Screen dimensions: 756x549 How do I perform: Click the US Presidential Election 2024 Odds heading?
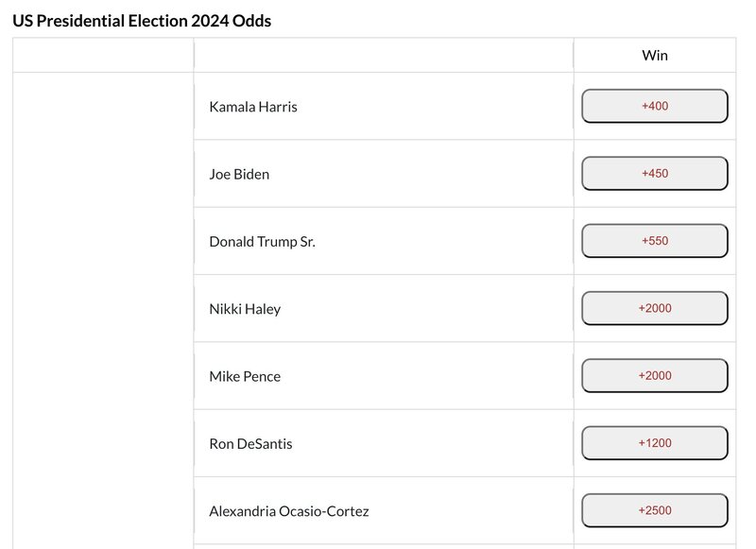[142, 21]
